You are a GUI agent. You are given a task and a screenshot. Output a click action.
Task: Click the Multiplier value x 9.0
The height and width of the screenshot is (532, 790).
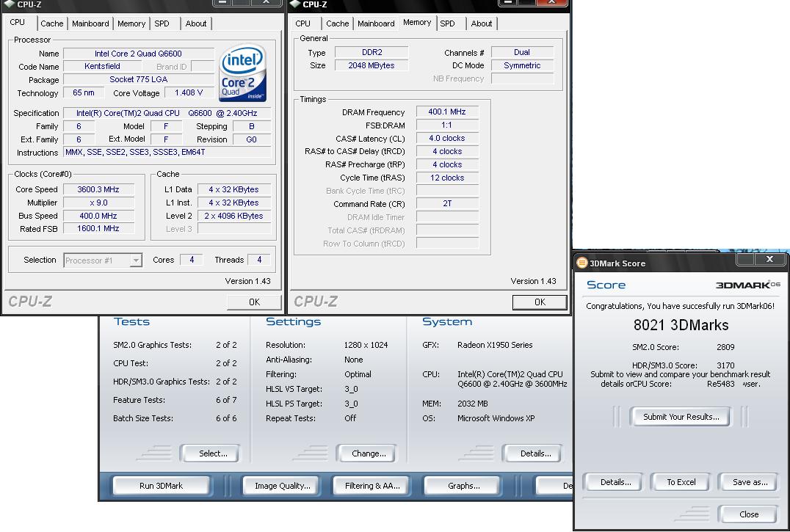[x=98, y=203]
